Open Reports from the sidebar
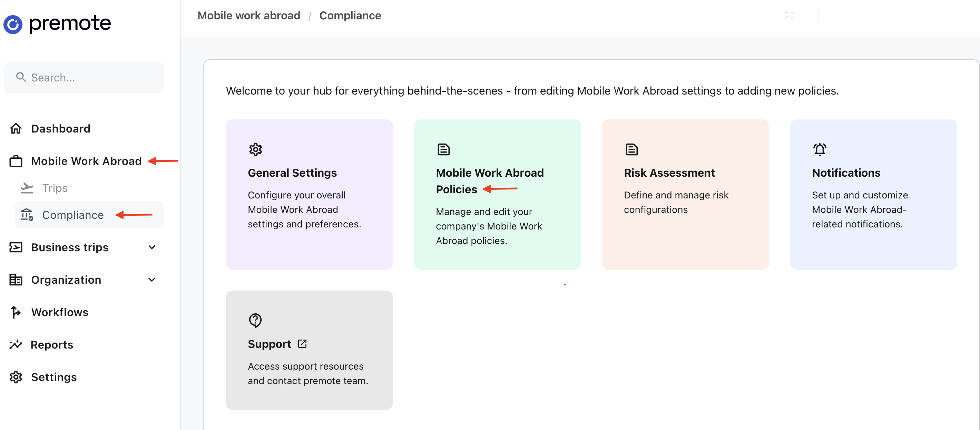980x430 pixels. pos(52,344)
